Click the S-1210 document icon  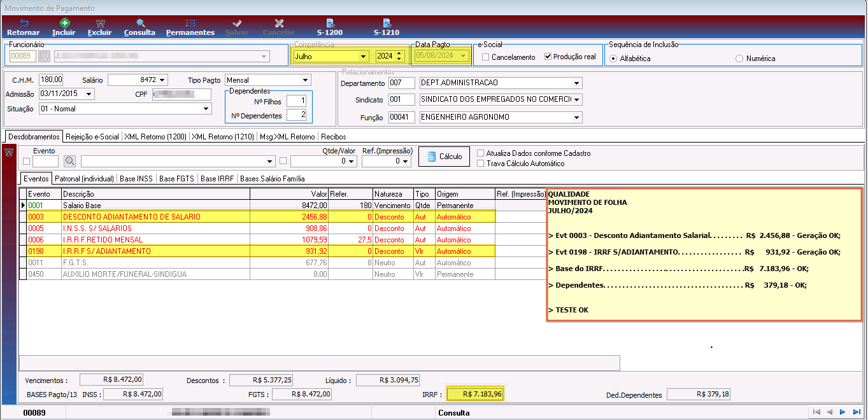(x=386, y=23)
